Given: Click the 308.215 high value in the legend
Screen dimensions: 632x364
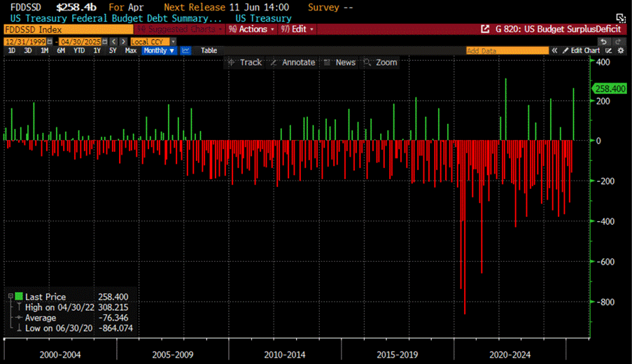Looking at the screenshot, I should (113, 307).
